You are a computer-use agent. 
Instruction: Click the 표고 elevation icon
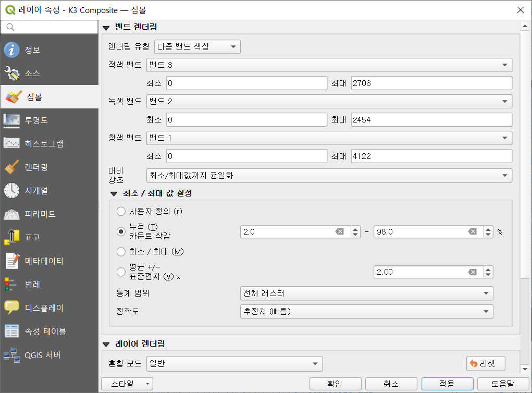tap(12, 237)
